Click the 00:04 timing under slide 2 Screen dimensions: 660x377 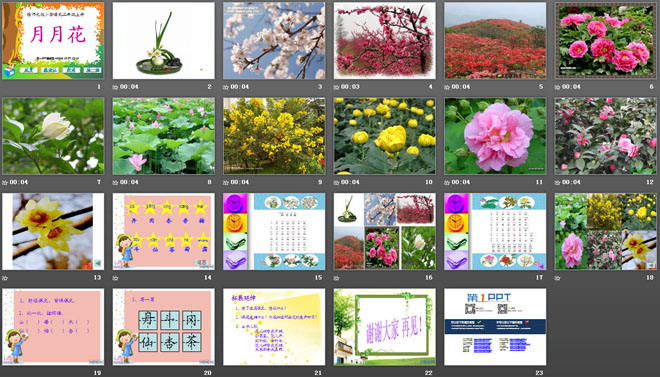click(x=129, y=87)
